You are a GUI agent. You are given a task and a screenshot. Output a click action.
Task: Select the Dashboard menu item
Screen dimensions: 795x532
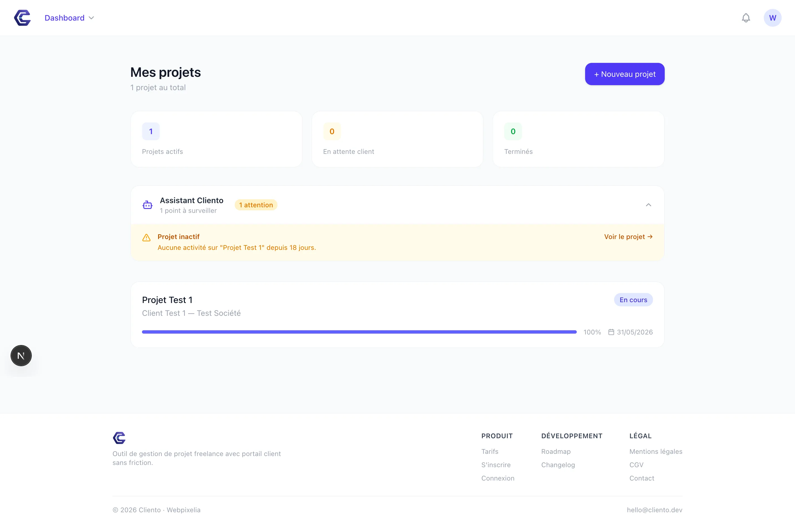tap(65, 18)
